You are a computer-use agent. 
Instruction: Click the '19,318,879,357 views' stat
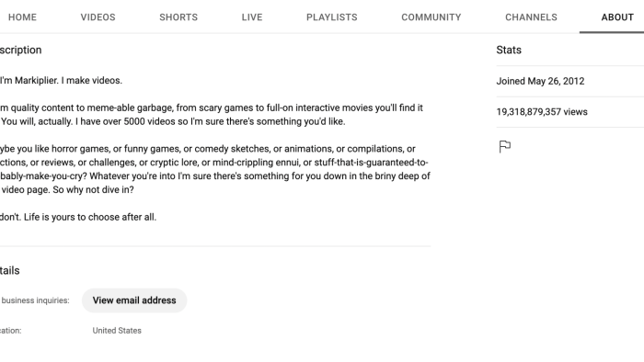(x=542, y=112)
